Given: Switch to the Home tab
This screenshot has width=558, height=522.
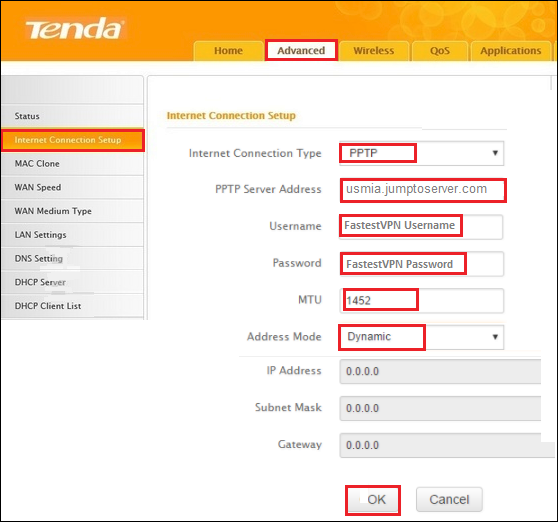Looking at the screenshot, I should 228,51.
